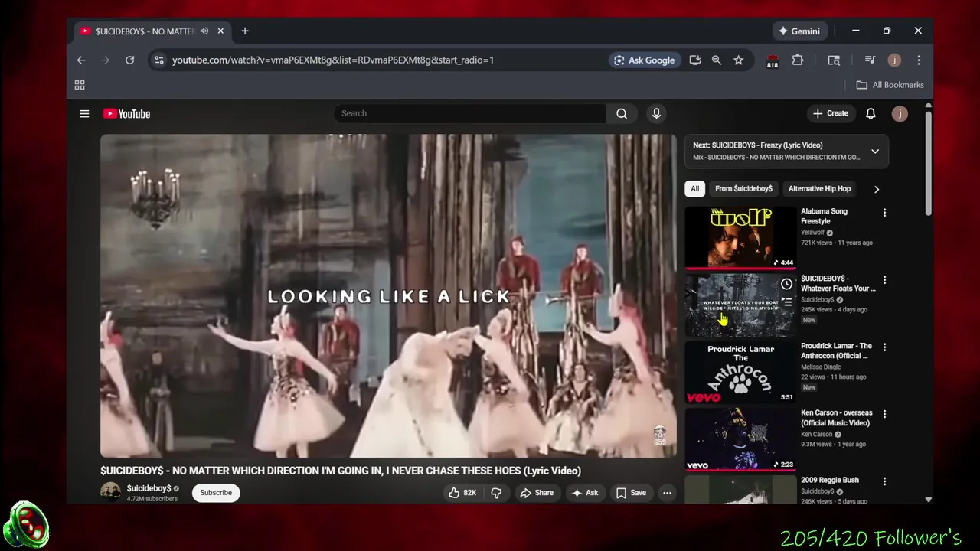Open Melissa Dingle channel name

point(822,367)
